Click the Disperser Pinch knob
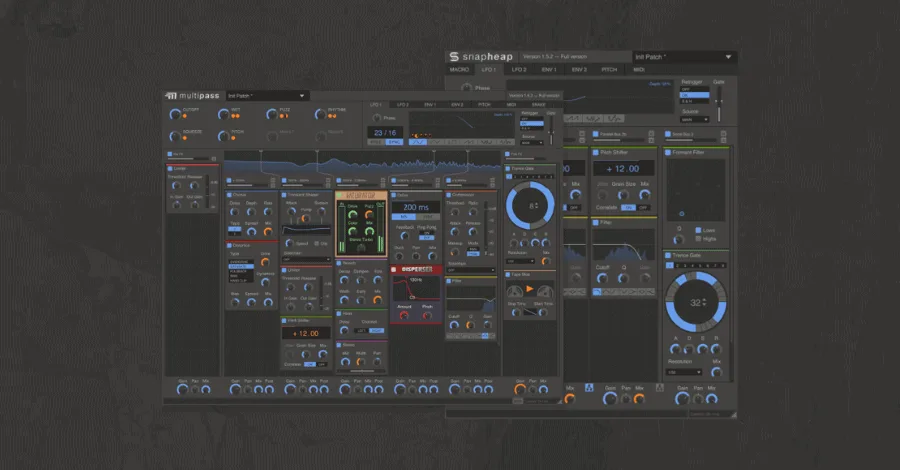The image size is (900, 470). pos(427,315)
